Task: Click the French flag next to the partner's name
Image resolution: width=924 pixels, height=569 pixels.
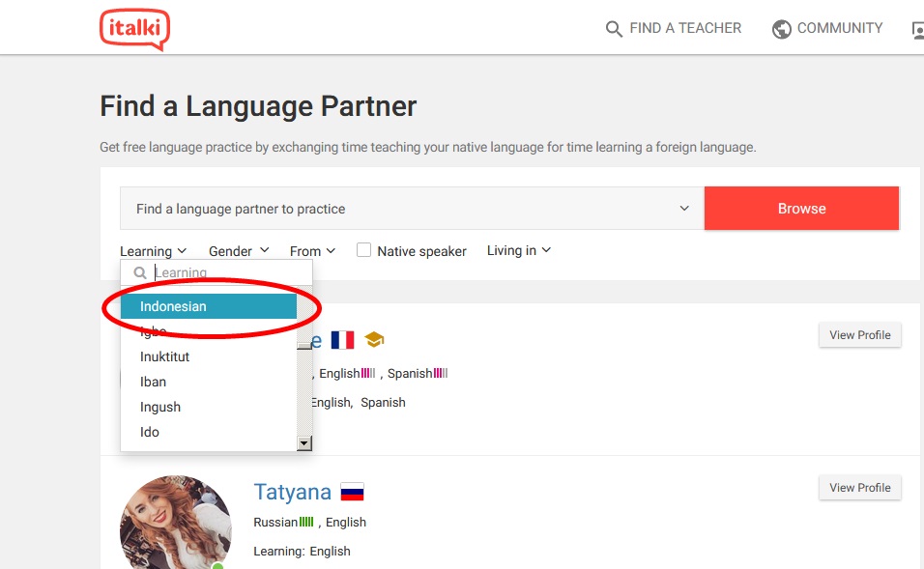Action: pyautogui.click(x=342, y=339)
